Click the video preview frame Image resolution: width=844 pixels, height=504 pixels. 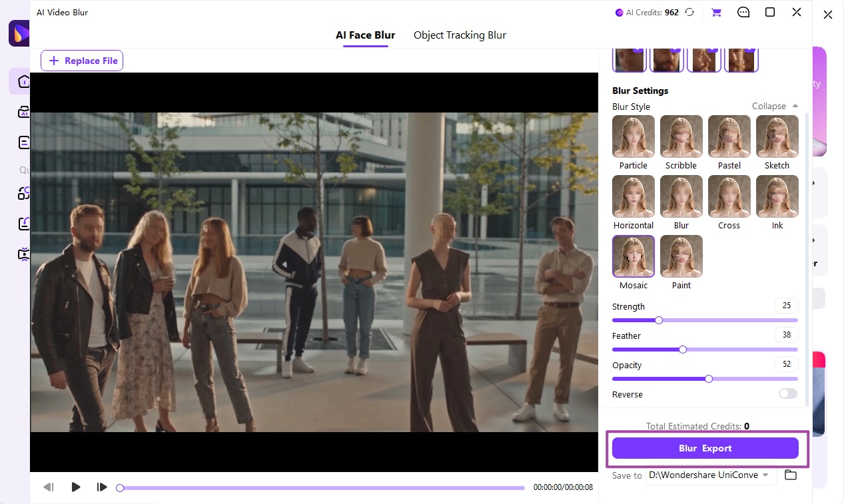click(314, 272)
